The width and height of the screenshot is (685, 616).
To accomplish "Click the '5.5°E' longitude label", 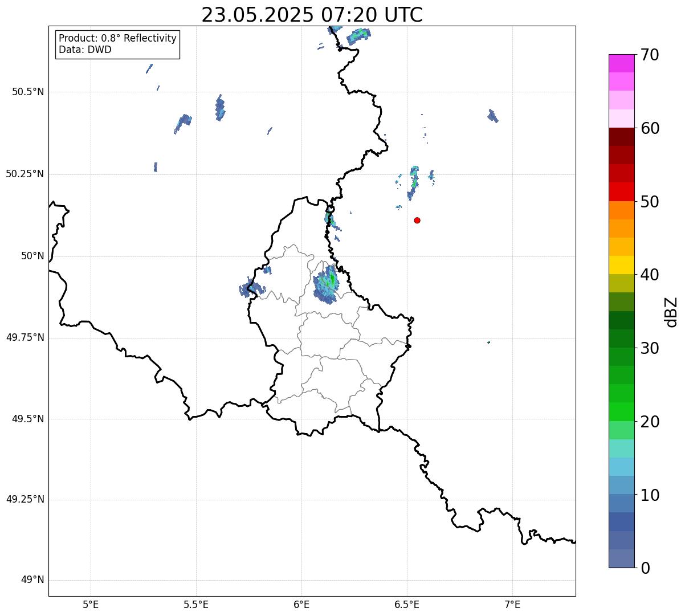I will pos(196,604).
